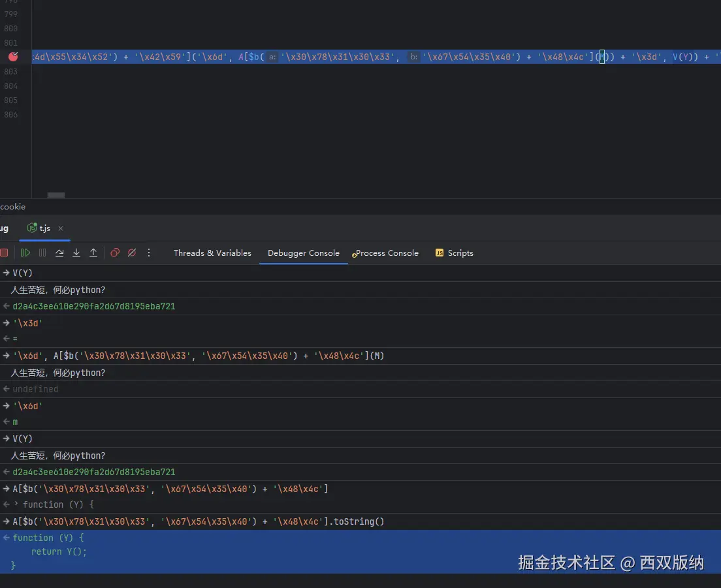721x588 pixels.
Task: Click the Stop debugging red square icon
Action: pos(4,253)
